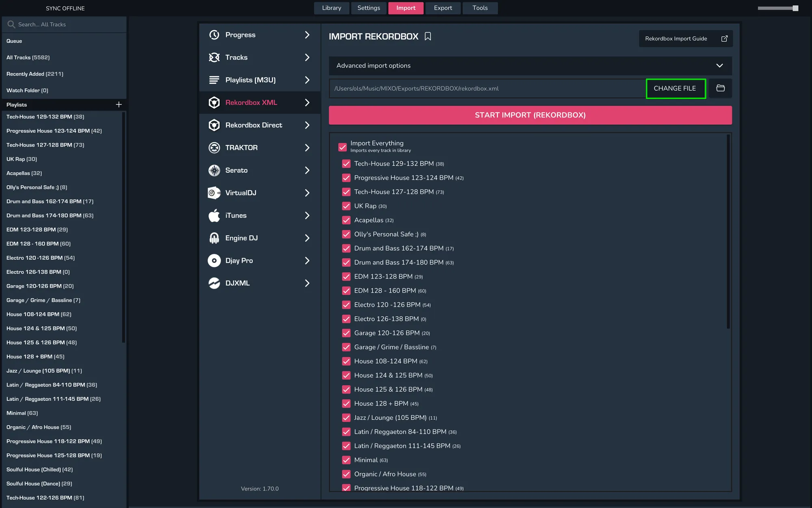Switch to the Export tab
The image size is (812, 508).
(x=443, y=8)
